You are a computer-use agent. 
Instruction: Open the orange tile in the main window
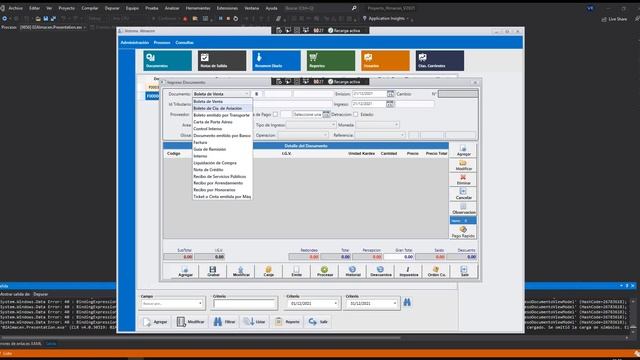tap(385, 60)
